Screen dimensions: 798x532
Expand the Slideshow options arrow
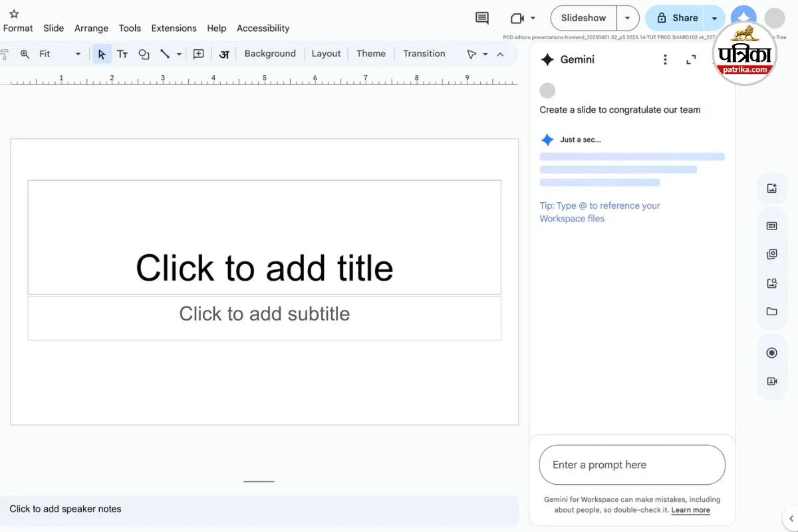point(627,18)
